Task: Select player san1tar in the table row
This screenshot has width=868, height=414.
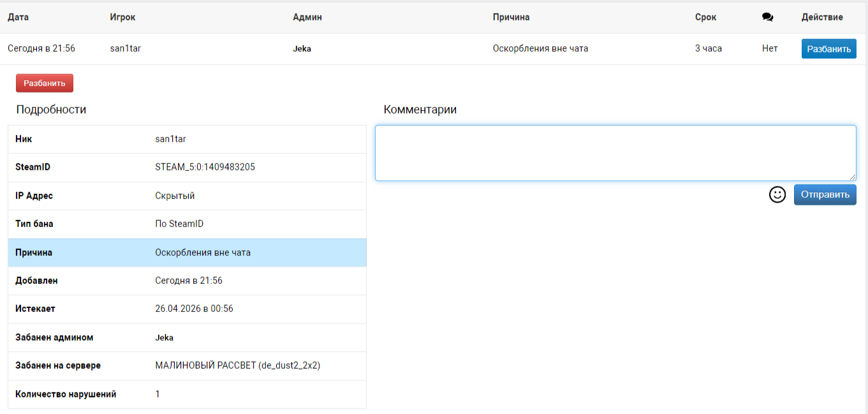Action: coord(125,48)
